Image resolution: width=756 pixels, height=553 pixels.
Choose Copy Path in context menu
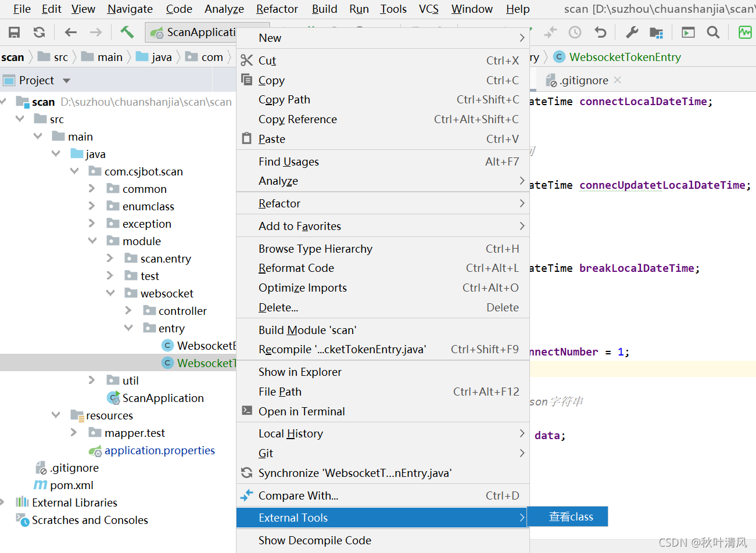(383, 100)
